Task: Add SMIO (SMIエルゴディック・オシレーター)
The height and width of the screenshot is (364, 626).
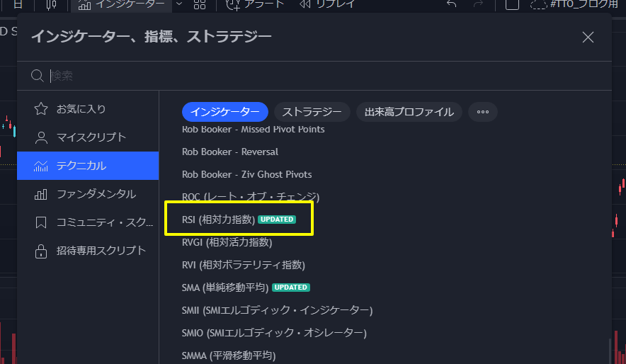Action: point(274,333)
